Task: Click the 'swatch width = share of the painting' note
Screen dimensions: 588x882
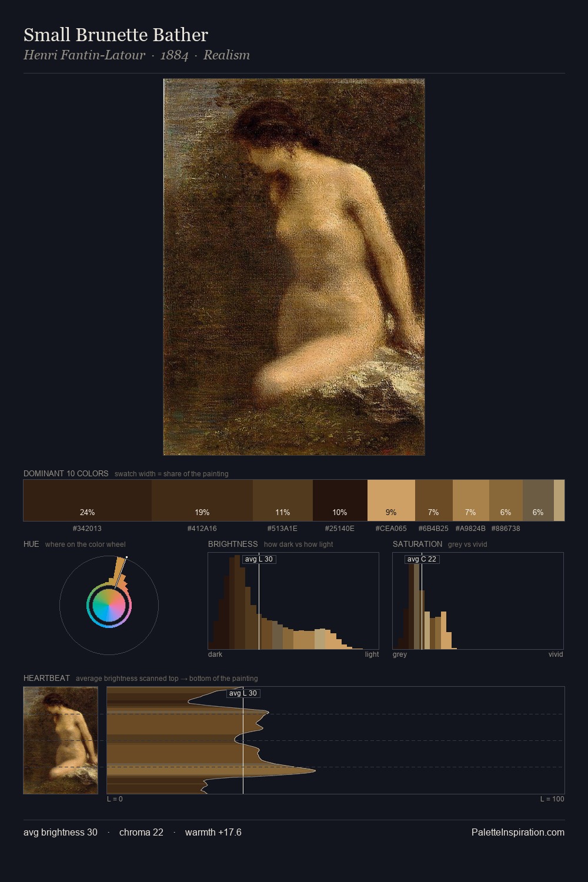Action: (172, 474)
